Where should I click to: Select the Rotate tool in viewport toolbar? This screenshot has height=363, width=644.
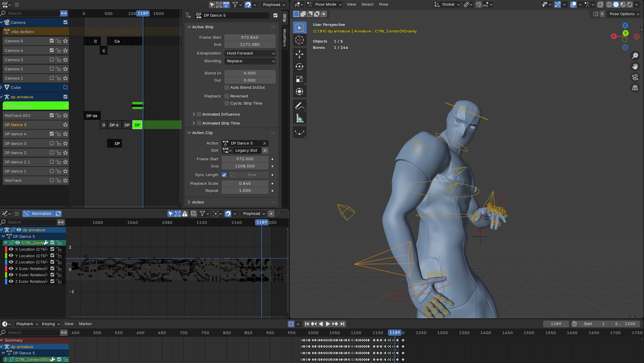pyautogui.click(x=299, y=66)
